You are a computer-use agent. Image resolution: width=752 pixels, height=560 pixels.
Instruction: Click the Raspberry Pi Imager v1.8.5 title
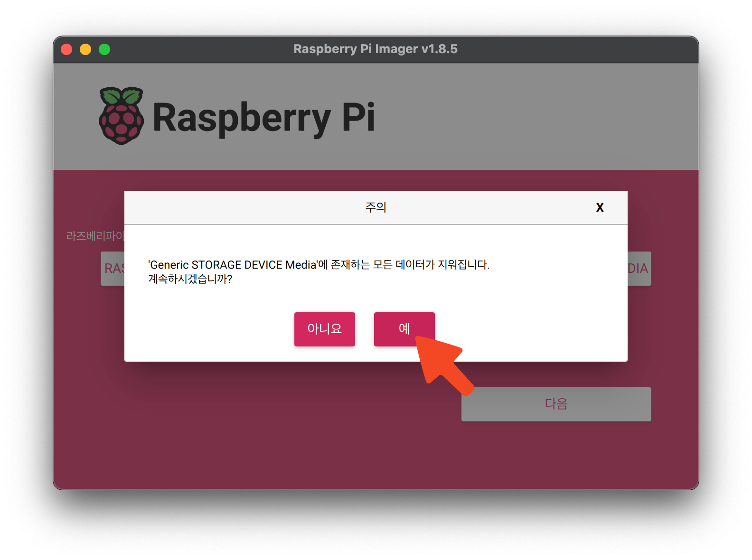point(376,49)
